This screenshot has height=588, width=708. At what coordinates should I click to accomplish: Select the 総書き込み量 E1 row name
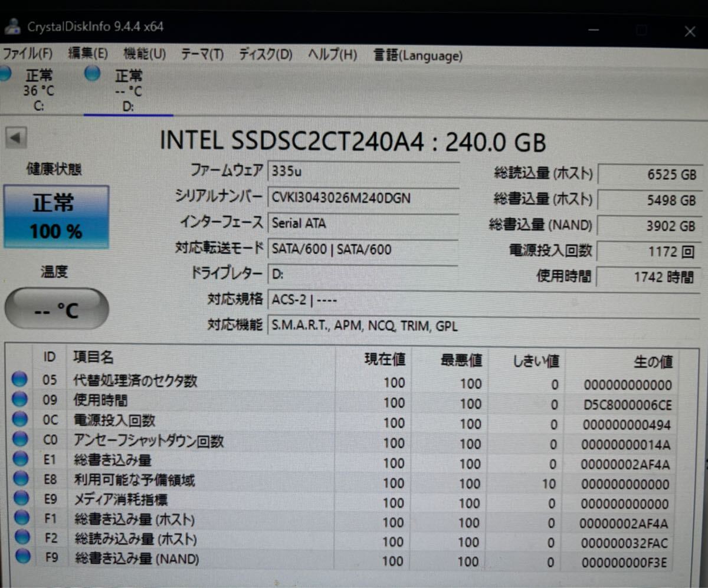113,460
